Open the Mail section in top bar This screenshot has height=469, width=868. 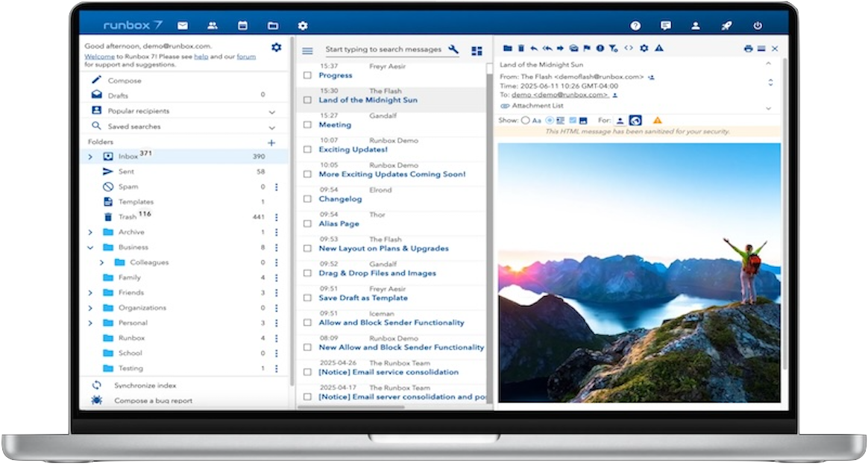183,25
